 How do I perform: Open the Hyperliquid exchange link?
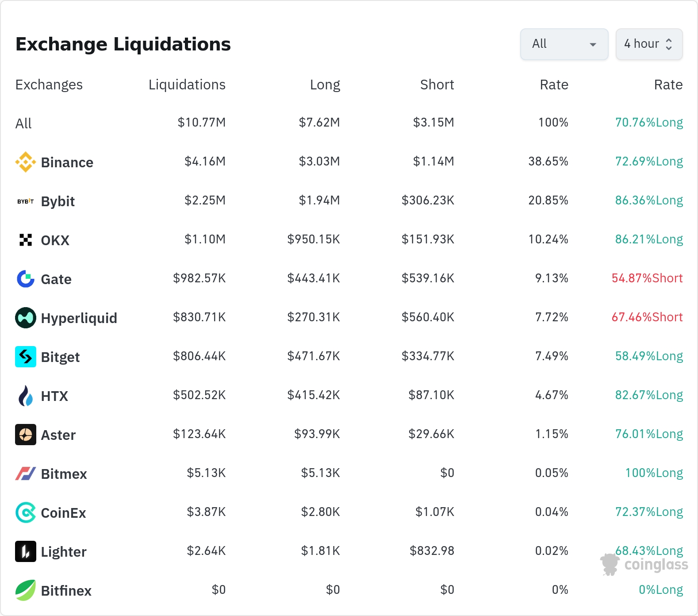tap(79, 318)
